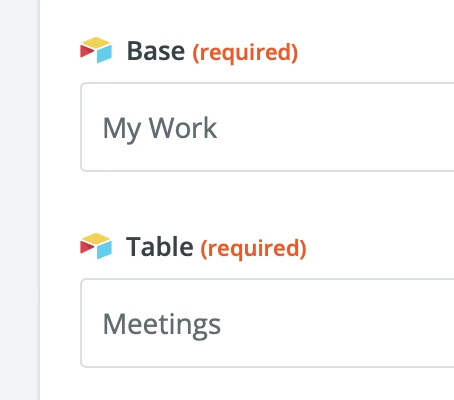Click the Airtable logo beside Table
The width and height of the screenshot is (454, 400).
tap(96, 246)
